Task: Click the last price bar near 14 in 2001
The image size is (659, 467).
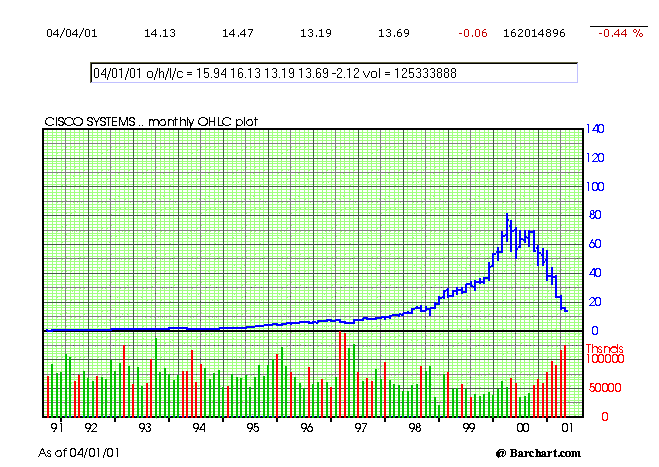Action: pyautogui.click(x=566, y=310)
